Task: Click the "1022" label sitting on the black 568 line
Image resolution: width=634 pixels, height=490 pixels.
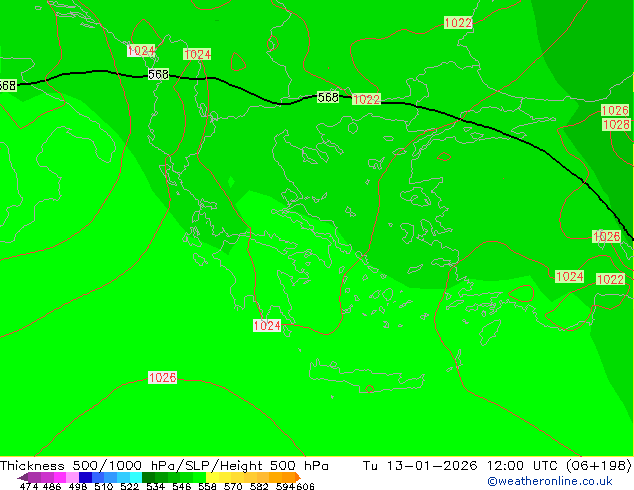Action: [x=366, y=99]
